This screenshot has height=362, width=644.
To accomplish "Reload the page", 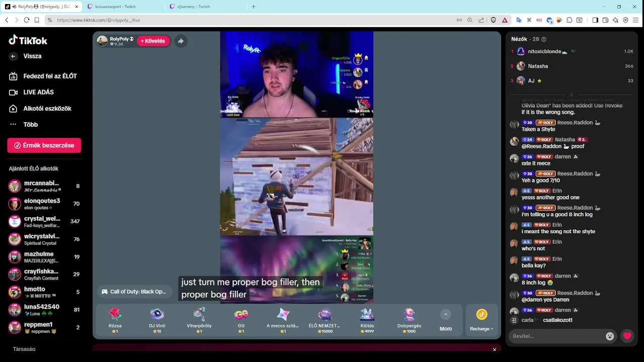I will coord(27,20).
